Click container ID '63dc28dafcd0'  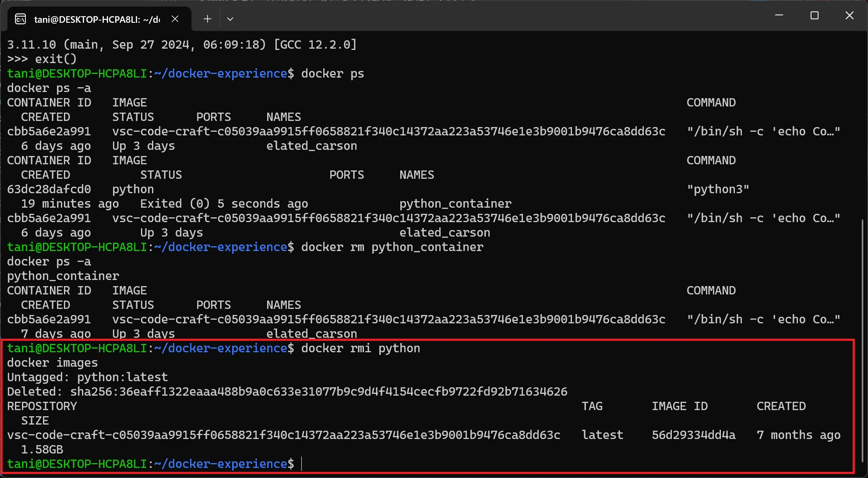tap(49, 189)
